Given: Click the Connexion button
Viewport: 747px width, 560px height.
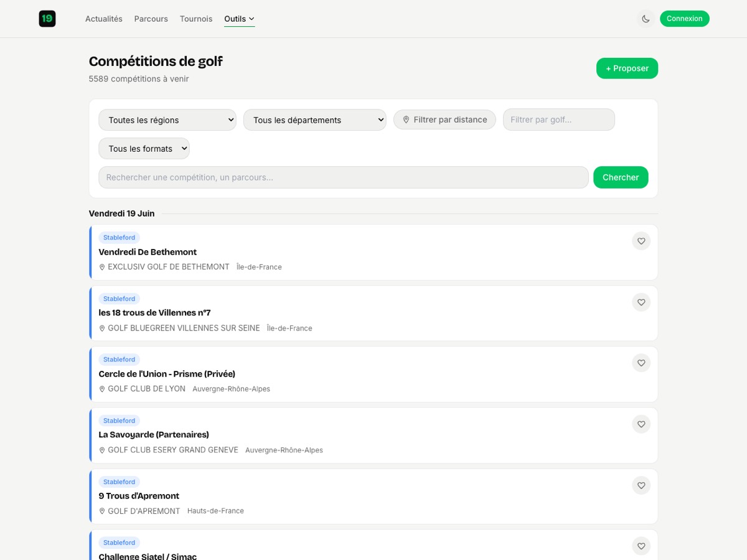Looking at the screenshot, I should tap(685, 19).
